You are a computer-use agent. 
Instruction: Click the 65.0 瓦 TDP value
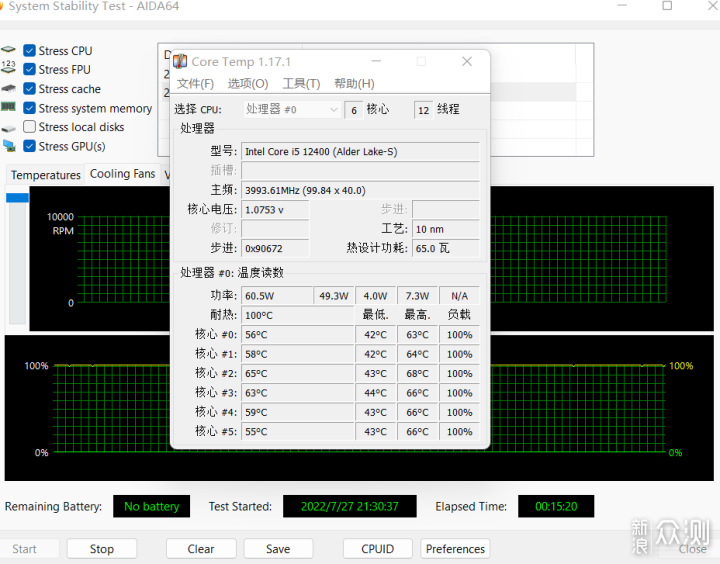(445, 248)
